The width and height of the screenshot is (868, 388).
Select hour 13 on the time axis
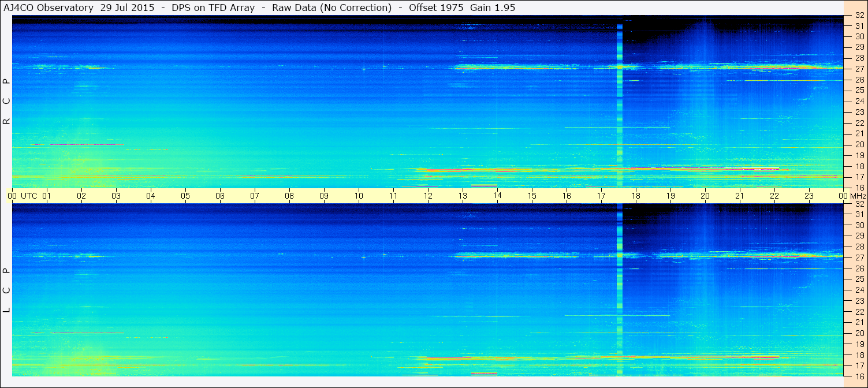pos(463,196)
